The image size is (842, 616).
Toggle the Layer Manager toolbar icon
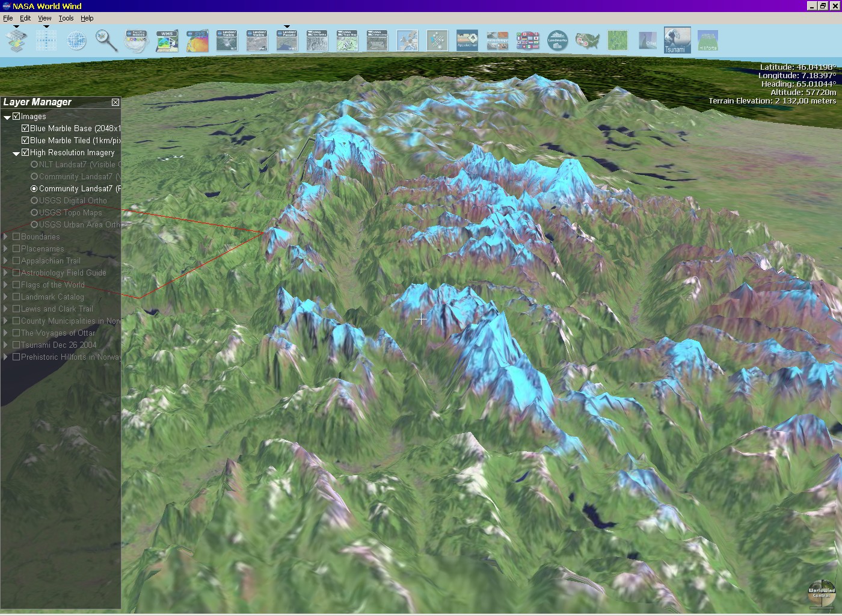(16, 41)
